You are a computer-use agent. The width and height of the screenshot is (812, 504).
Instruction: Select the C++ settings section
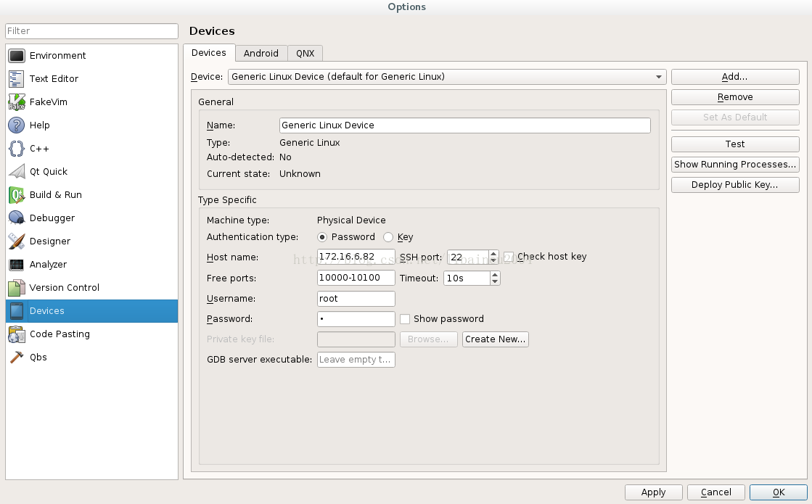click(x=38, y=148)
